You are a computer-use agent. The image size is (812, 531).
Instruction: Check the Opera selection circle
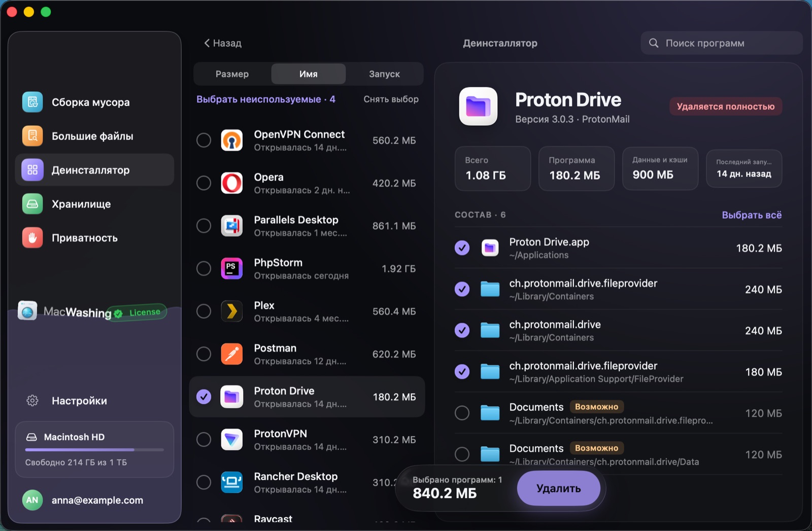(x=204, y=183)
